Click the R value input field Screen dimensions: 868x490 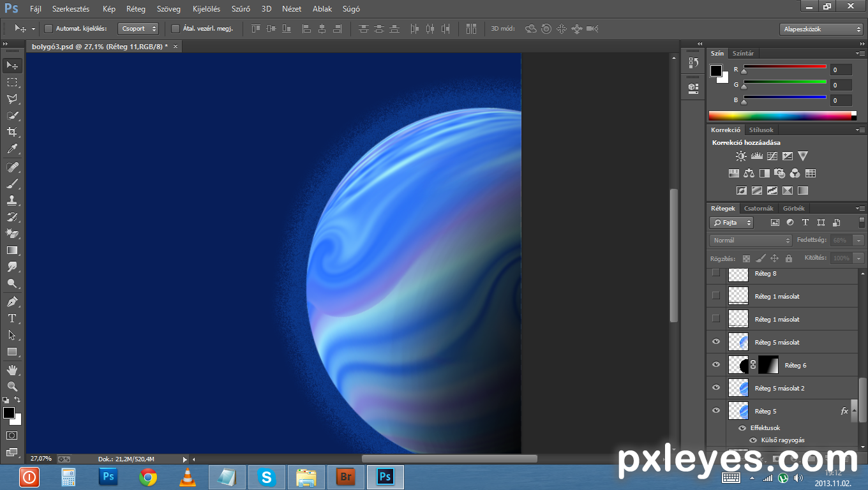click(841, 70)
